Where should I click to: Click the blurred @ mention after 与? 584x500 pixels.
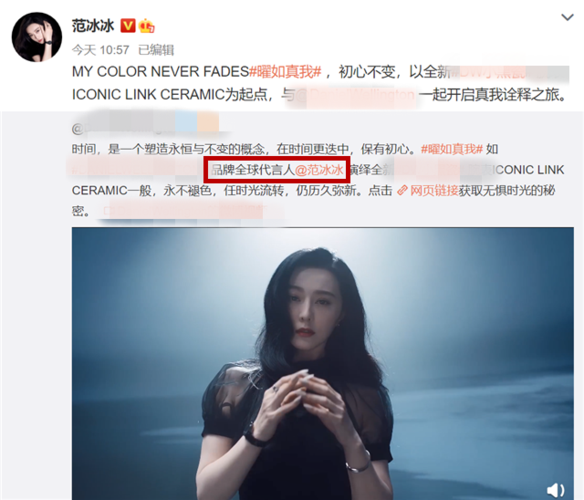click(x=355, y=95)
